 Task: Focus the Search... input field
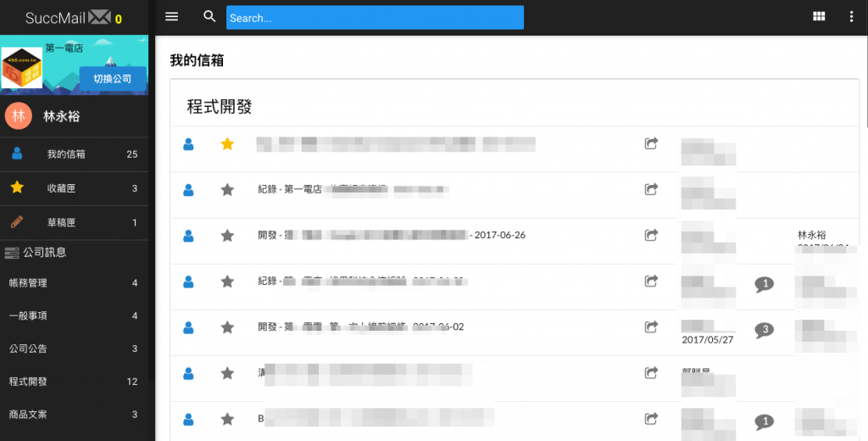(x=375, y=18)
